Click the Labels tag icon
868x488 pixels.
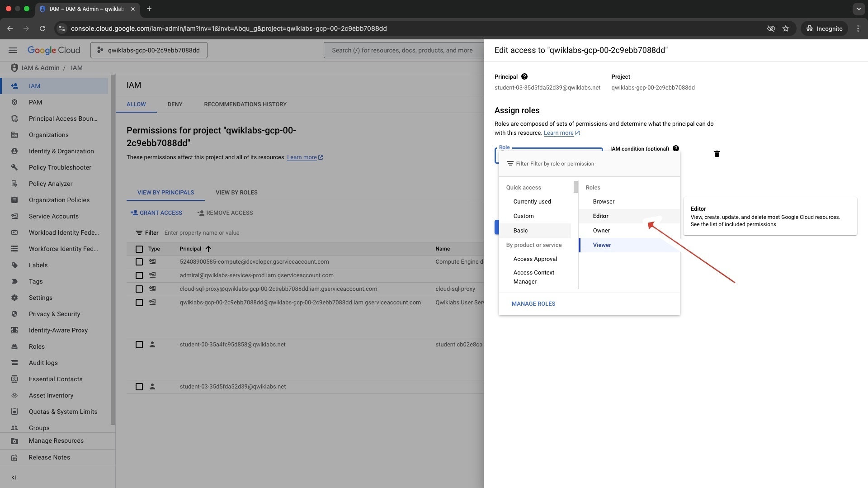click(x=14, y=265)
